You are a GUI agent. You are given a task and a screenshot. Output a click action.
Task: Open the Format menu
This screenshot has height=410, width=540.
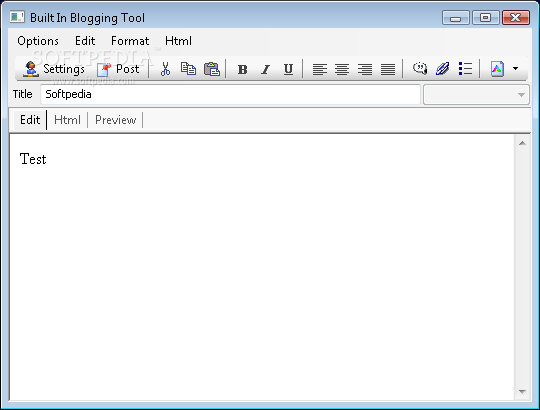point(130,41)
